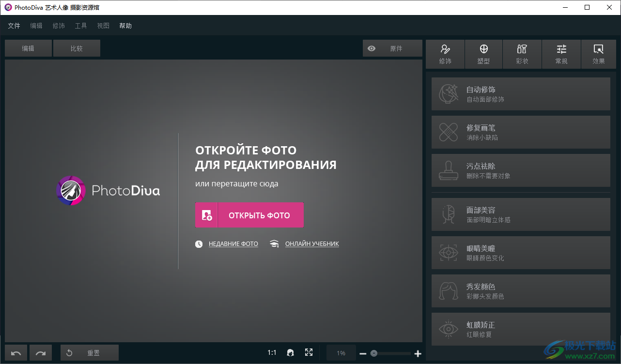Image resolution: width=621 pixels, height=364 pixels.
Task: Select the 秀发颜色 hair color tool
Action: pyautogui.click(x=521, y=291)
